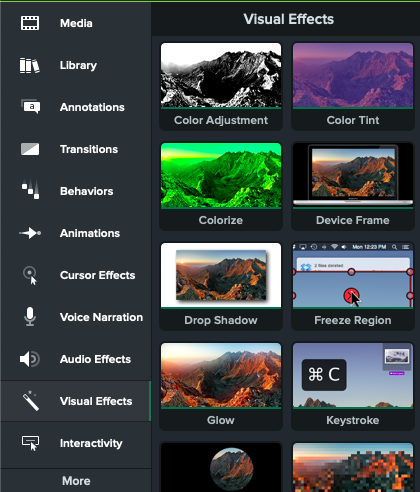Select the Glow effect thumbnail
This screenshot has height=492, width=420.
pos(221,375)
